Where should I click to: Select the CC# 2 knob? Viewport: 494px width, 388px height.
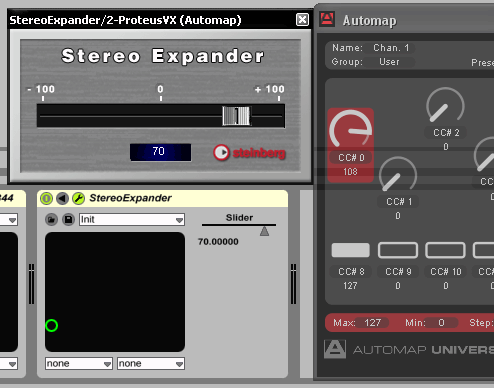pyautogui.click(x=445, y=105)
